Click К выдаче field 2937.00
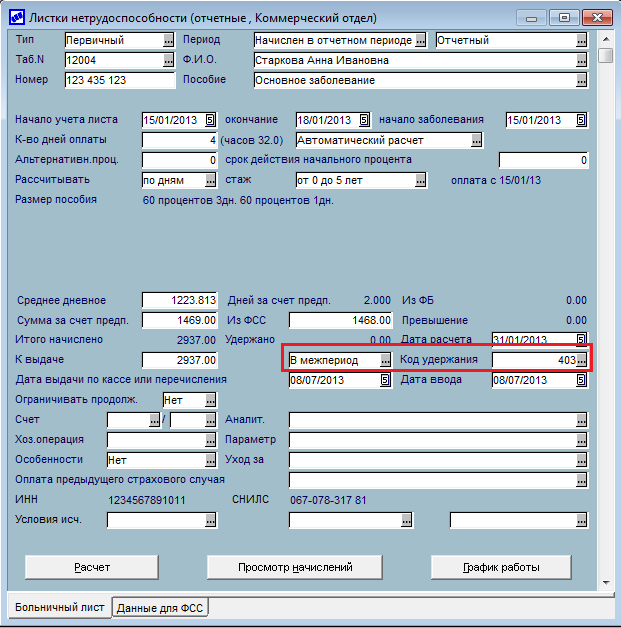This screenshot has height=628, width=621. (x=179, y=360)
